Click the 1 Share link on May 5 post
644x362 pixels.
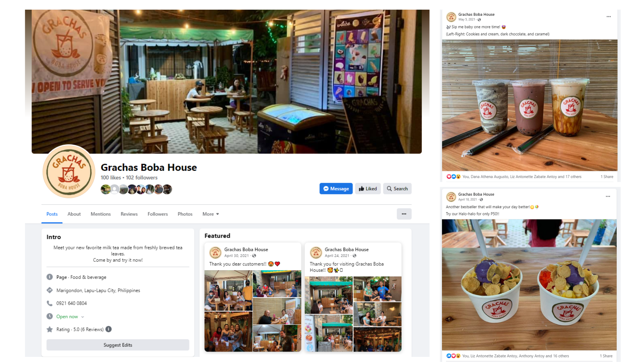pos(607,177)
